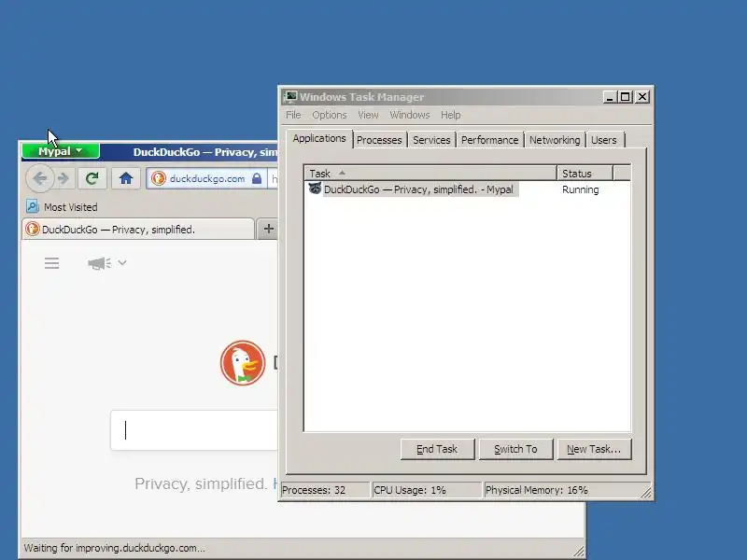Reload the page with the green refresh icon

tap(92, 178)
